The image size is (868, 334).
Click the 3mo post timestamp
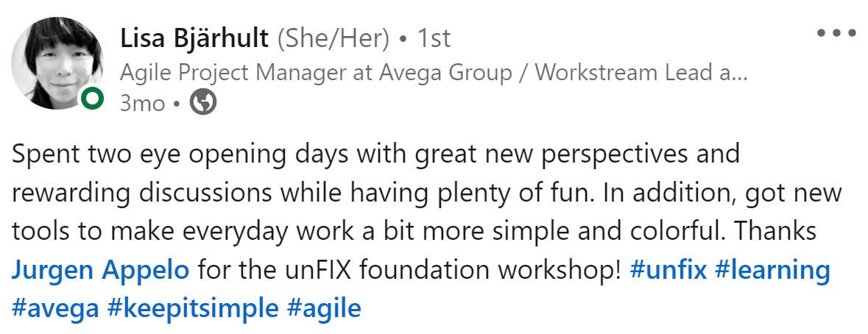[x=142, y=103]
